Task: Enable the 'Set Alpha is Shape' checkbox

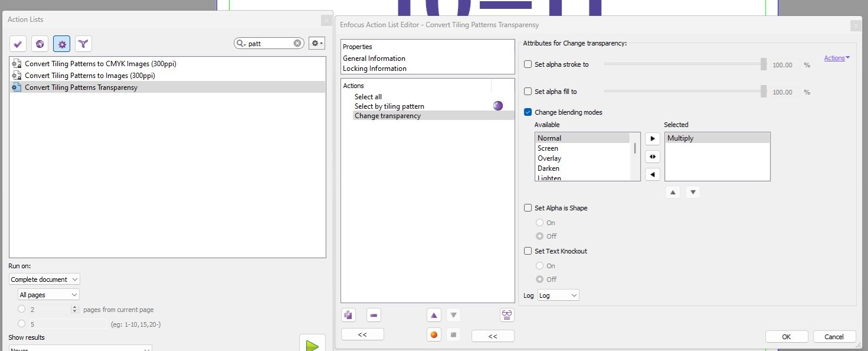Action: point(528,208)
